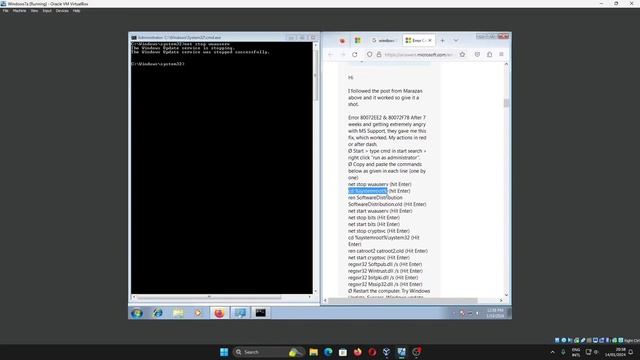Click the host taskbar Search box

coord(268,352)
